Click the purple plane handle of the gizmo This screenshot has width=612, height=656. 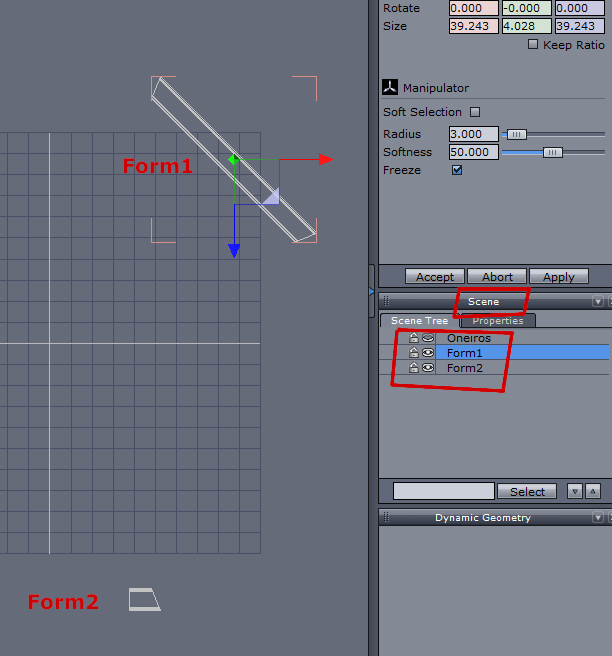tap(272, 197)
